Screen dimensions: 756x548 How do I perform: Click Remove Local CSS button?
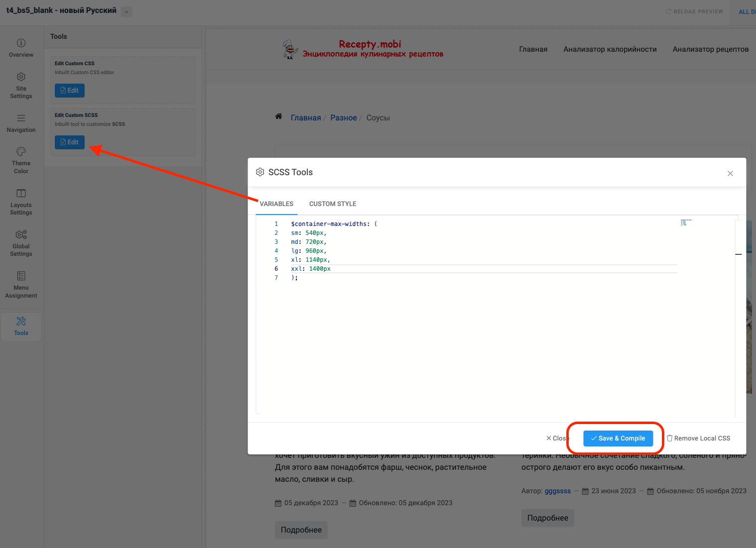[x=698, y=438]
